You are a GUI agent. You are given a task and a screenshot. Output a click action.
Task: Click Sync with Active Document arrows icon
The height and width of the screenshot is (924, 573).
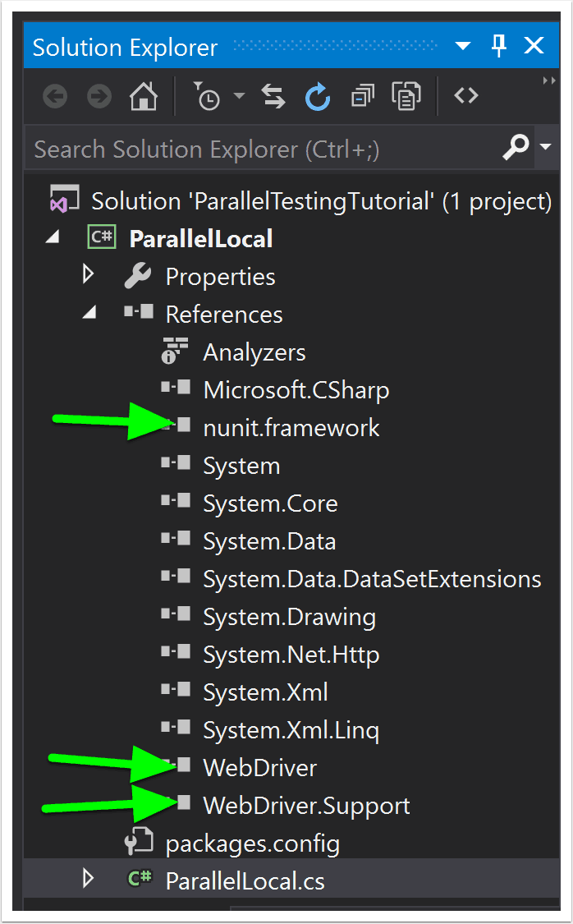click(x=273, y=96)
